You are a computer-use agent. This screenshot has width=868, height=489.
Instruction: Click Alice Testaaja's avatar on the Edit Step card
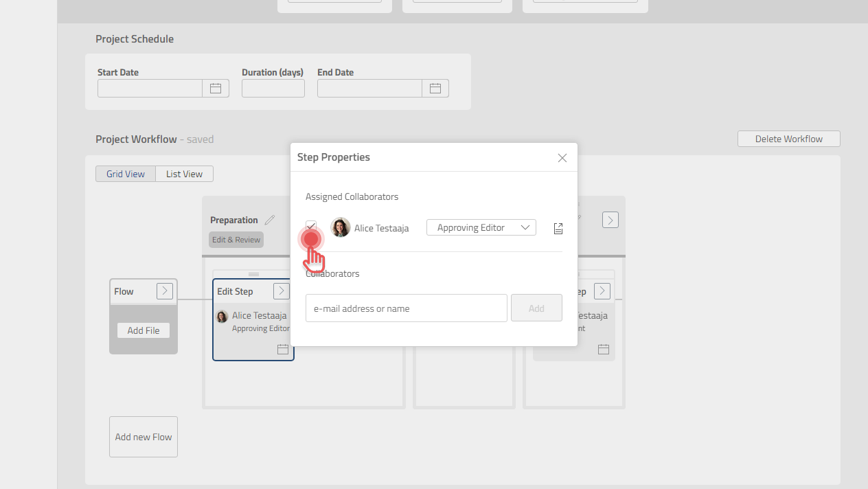point(221,316)
